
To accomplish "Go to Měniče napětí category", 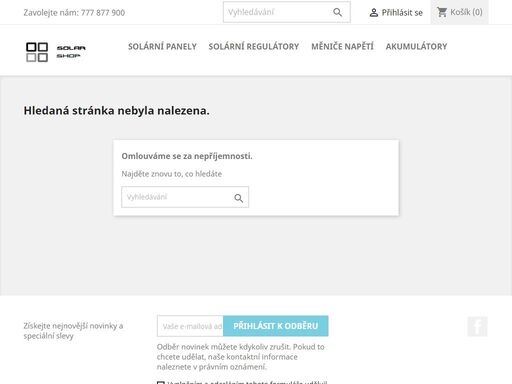I will (342, 46).
